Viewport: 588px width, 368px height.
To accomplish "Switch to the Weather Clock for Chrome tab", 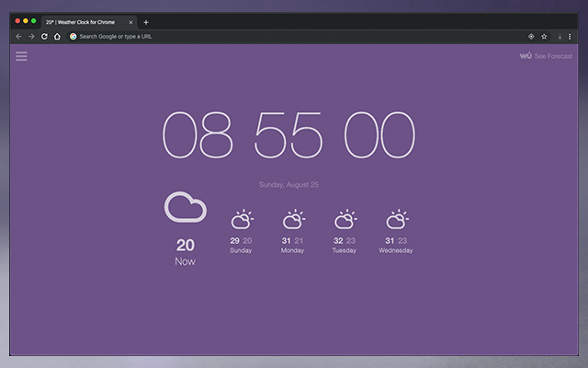I will click(85, 21).
